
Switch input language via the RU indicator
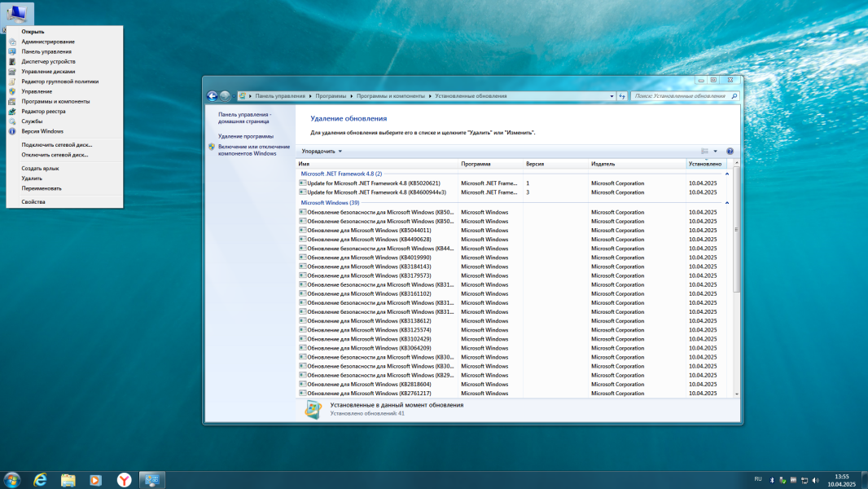[x=758, y=479]
